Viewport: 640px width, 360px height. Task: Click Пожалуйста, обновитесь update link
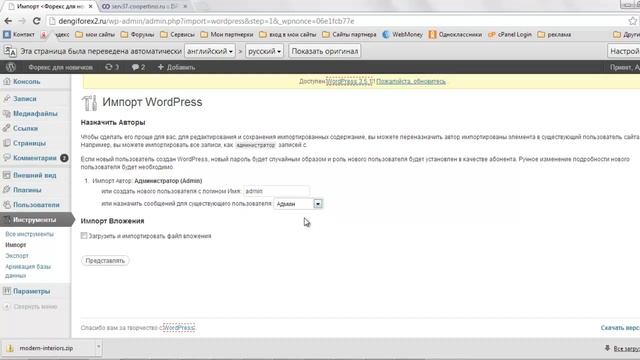click(x=411, y=82)
